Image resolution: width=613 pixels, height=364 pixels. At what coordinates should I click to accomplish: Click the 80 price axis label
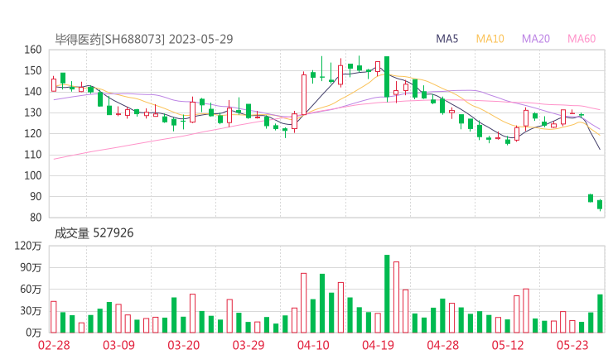(36, 218)
